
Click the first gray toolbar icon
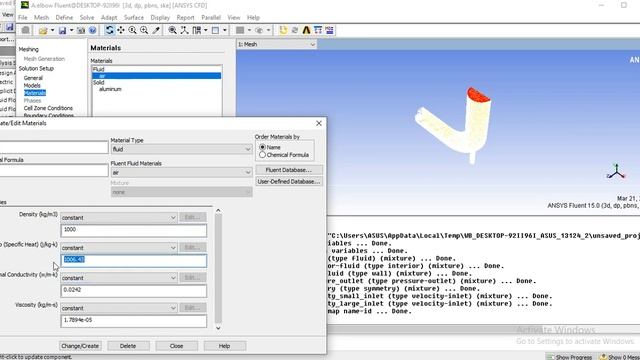pyautogui.click(x=25, y=30)
